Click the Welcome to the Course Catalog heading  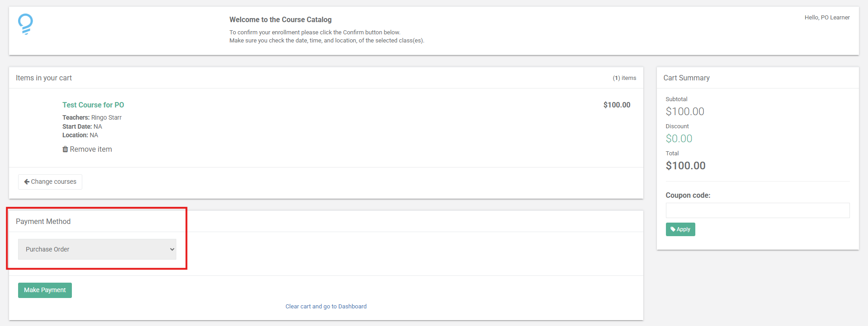click(x=280, y=19)
